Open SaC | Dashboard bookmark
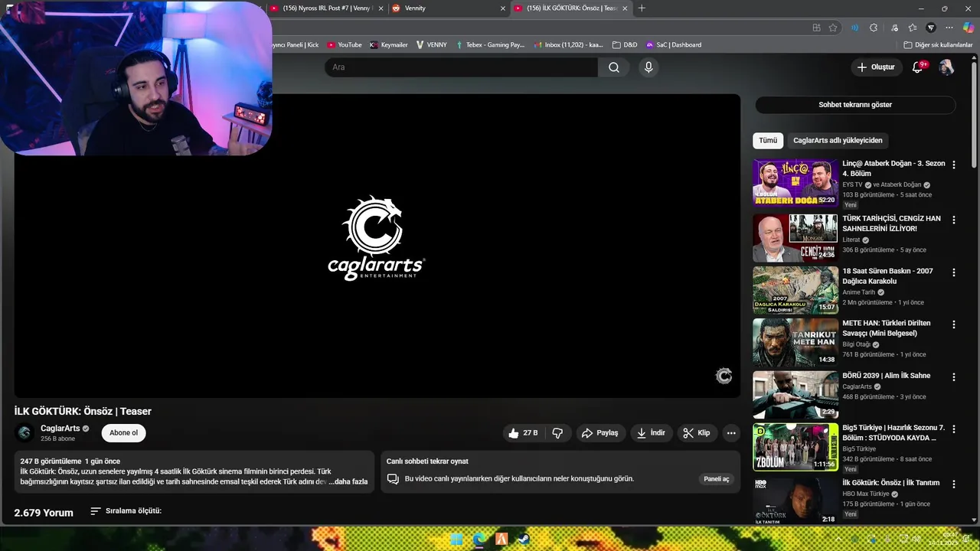980x551 pixels. (674, 45)
